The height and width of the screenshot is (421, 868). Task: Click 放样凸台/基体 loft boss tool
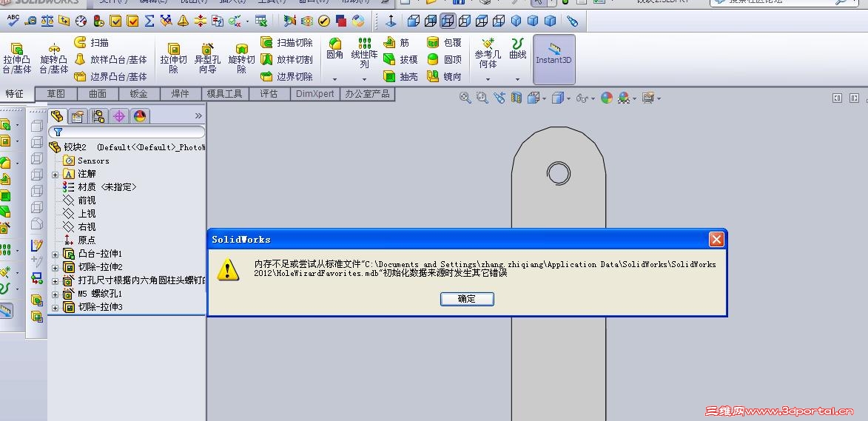click(111, 59)
